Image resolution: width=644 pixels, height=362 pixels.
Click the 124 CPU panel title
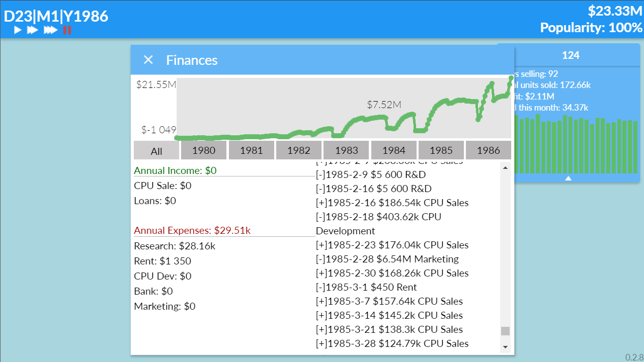[x=571, y=55]
